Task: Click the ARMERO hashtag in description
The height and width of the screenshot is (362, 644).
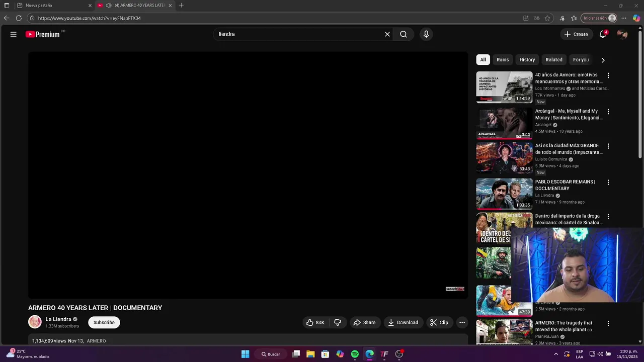Action: 96,341
